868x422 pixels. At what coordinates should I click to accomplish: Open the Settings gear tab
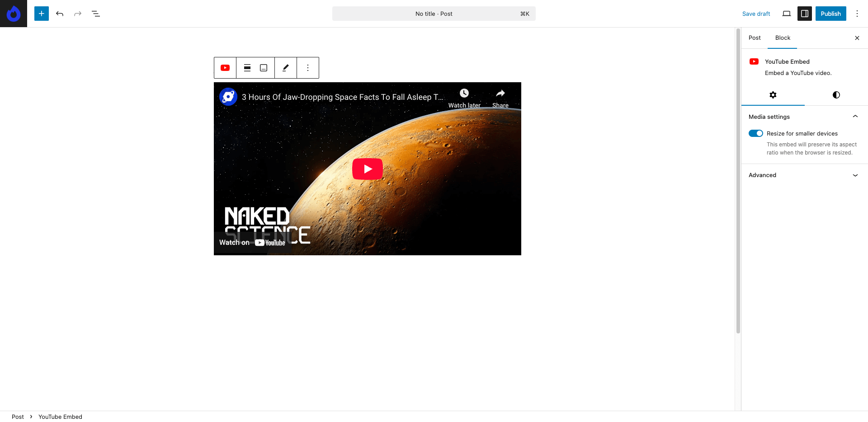tap(773, 95)
